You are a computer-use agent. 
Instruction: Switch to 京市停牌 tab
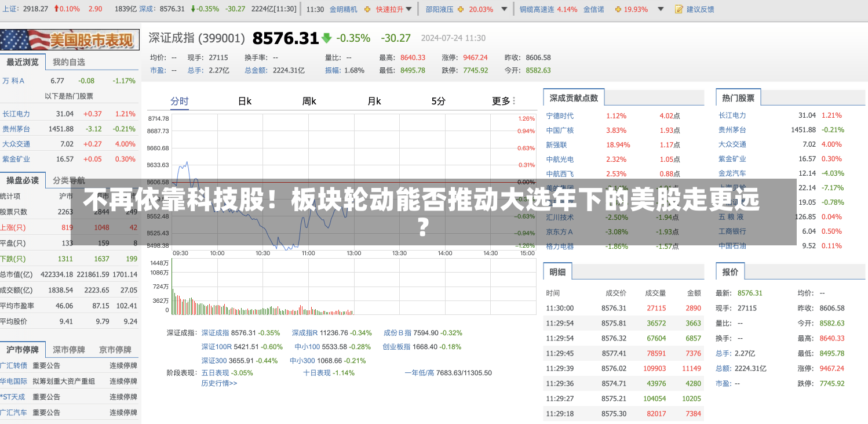(x=115, y=350)
